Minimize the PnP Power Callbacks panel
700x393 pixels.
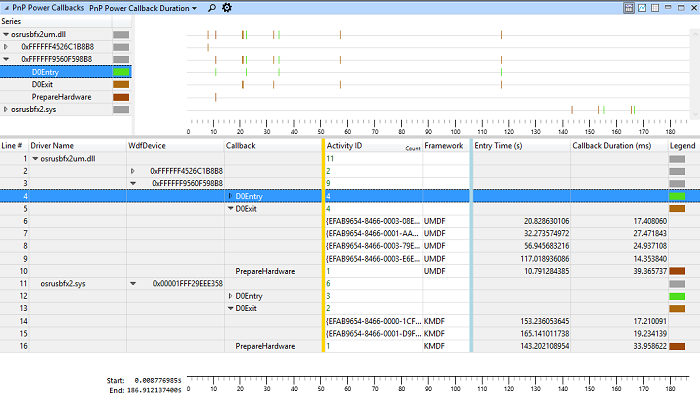[x=668, y=8]
